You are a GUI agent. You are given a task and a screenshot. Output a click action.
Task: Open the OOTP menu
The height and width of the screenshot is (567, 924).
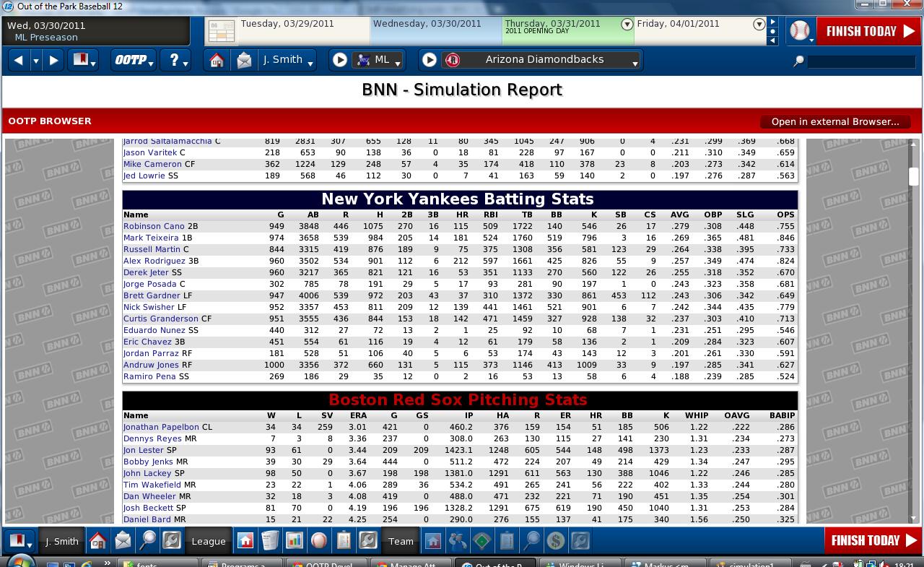click(134, 60)
